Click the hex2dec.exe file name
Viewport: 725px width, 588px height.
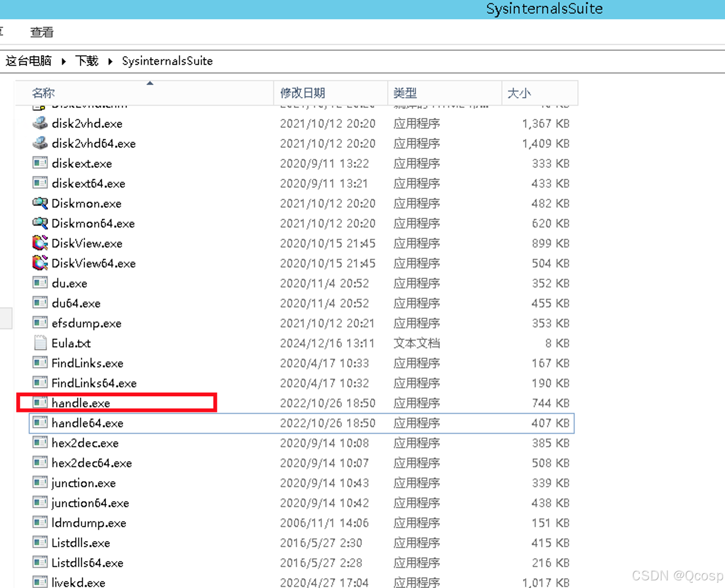(85, 443)
